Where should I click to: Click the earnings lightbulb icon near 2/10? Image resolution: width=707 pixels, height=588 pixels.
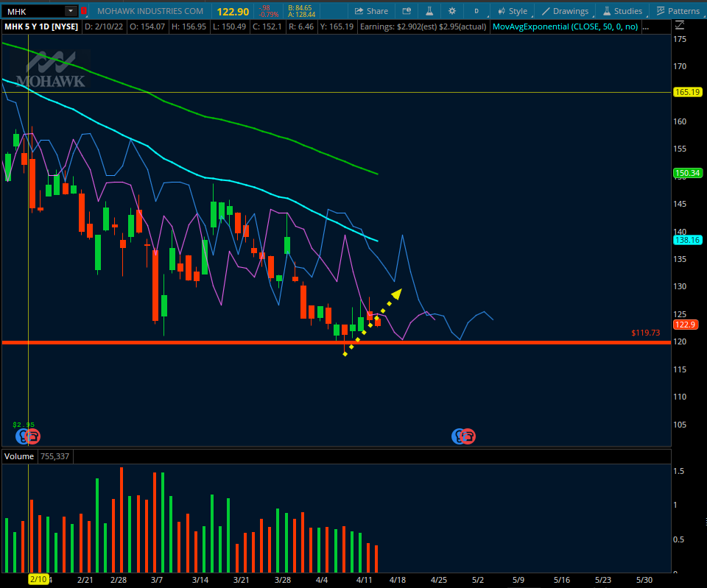23,436
